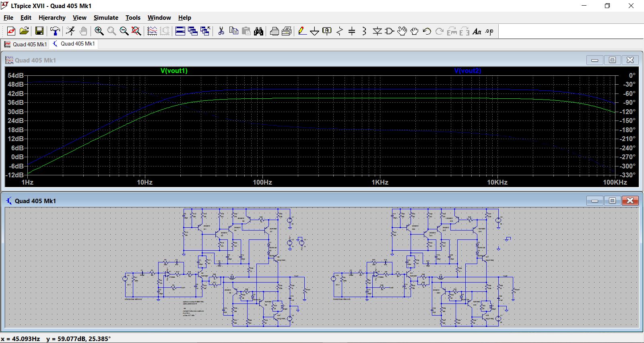The width and height of the screenshot is (644, 343).
Task: Click the Halt simulation hand icon
Action: [83, 31]
